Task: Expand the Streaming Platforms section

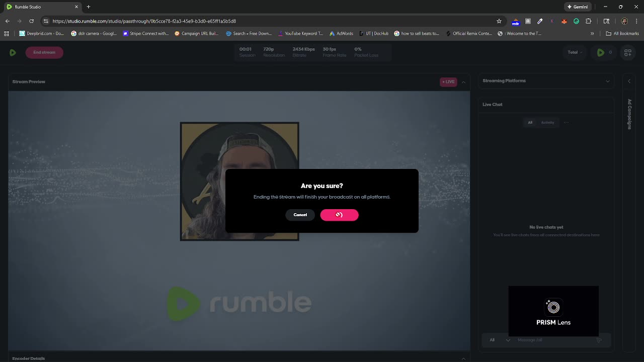Action: (608, 81)
